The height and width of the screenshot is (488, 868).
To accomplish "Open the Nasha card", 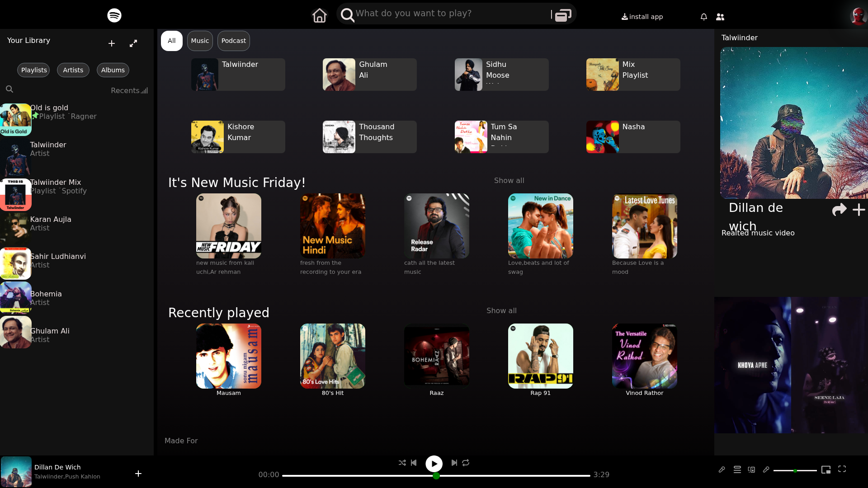I will [x=633, y=137].
